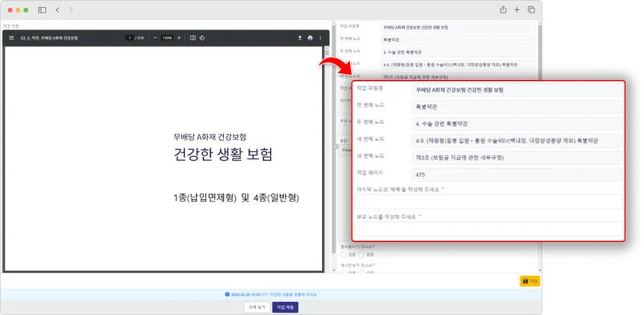Click the '/ 819' page count text
Screen dimensions: 644x315
click(140, 38)
